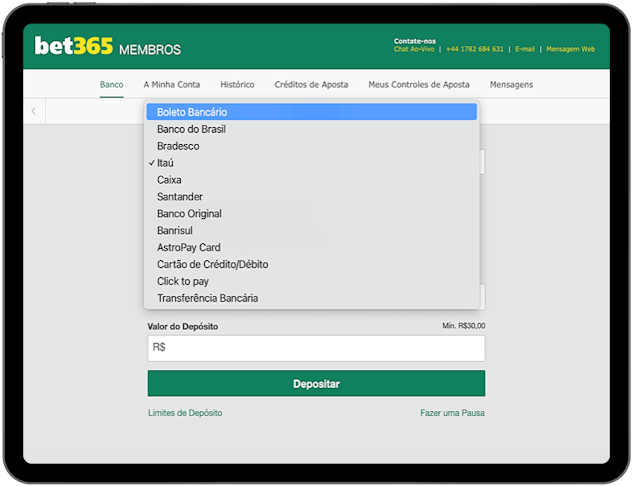
Task: Pick AstroPay Card option
Action: (188, 247)
